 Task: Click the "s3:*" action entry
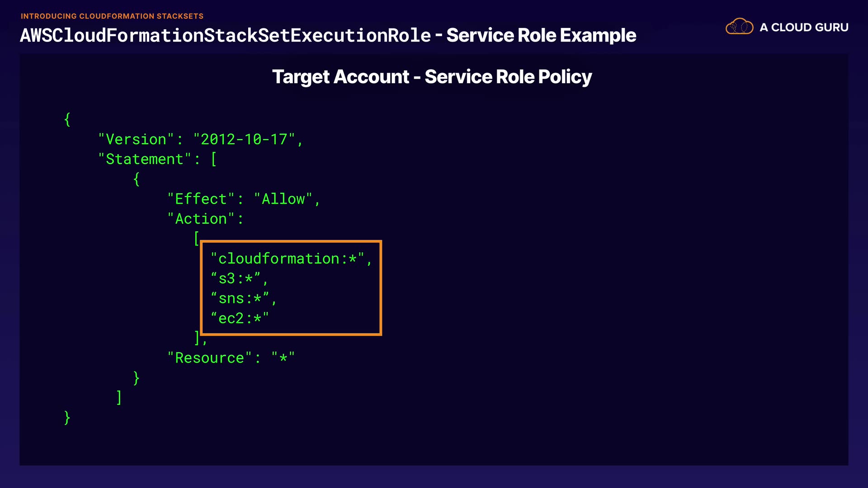click(236, 279)
